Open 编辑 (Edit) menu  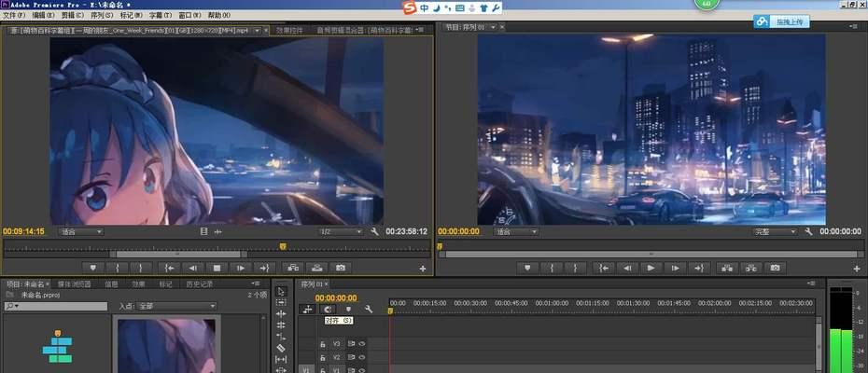pos(43,15)
